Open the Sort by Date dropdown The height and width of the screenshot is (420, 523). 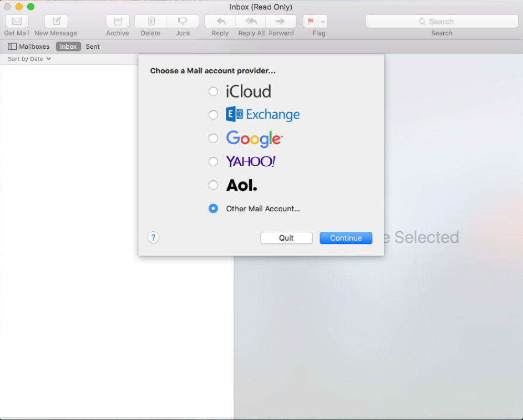(x=29, y=59)
